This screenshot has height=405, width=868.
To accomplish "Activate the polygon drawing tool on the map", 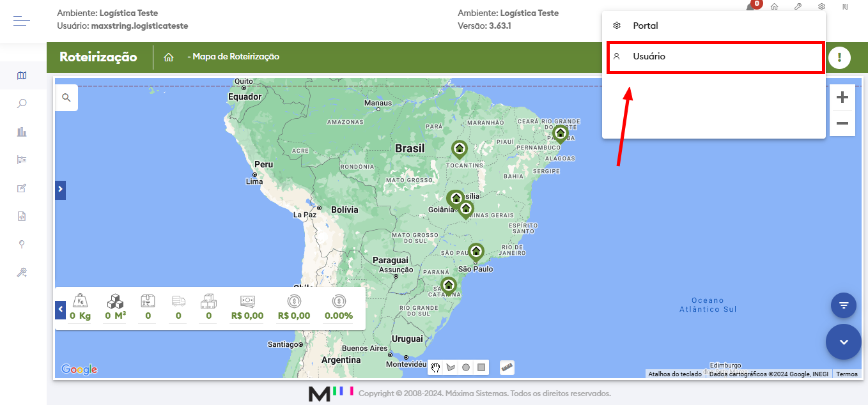I will (451, 367).
